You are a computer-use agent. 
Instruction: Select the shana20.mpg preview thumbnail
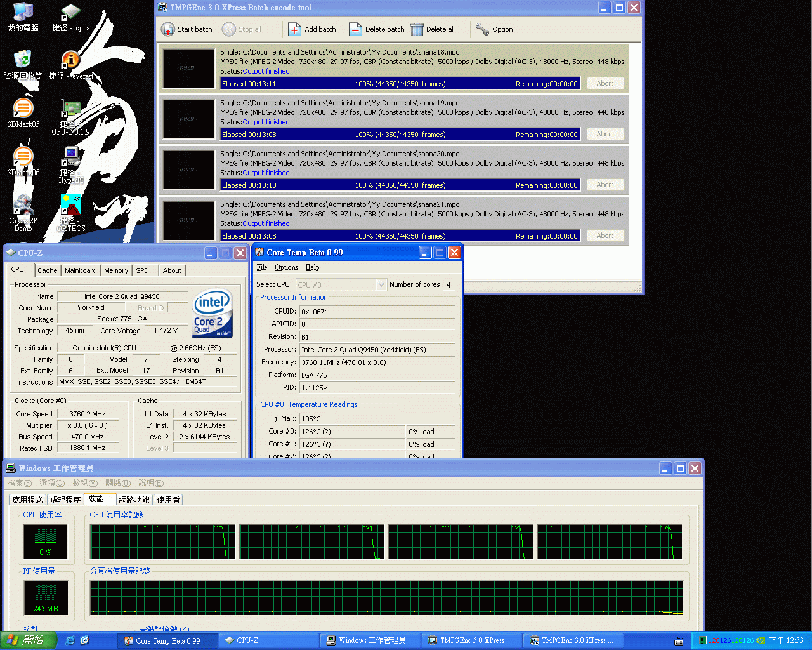pos(189,169)
